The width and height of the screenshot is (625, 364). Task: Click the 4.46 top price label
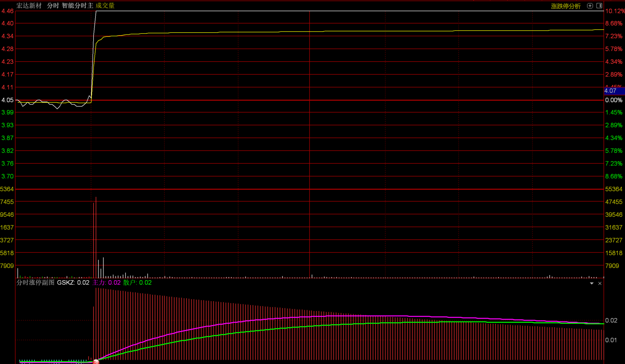tap(7, 11)
